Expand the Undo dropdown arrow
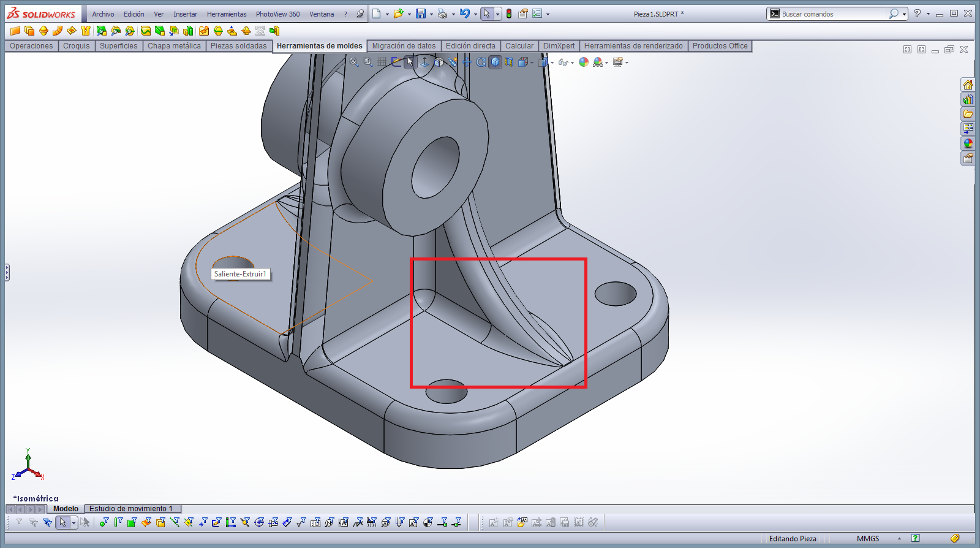This screenshot has height=548, width=980. point(475,14)
